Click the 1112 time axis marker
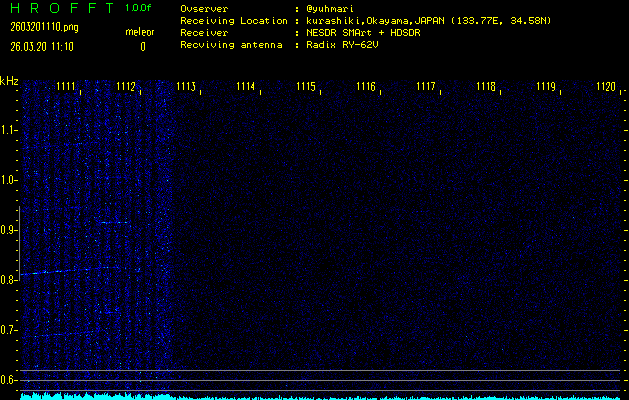Viewport: 629px width, 400px height. click(x=126, y=86)
